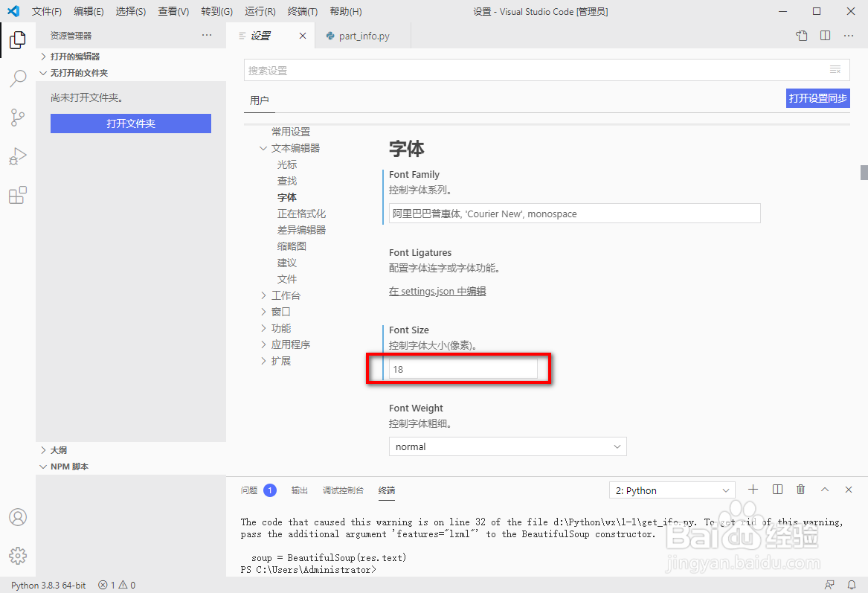Click the 搜索设置 search box
The image size is (868, 593).
point(547,71)
